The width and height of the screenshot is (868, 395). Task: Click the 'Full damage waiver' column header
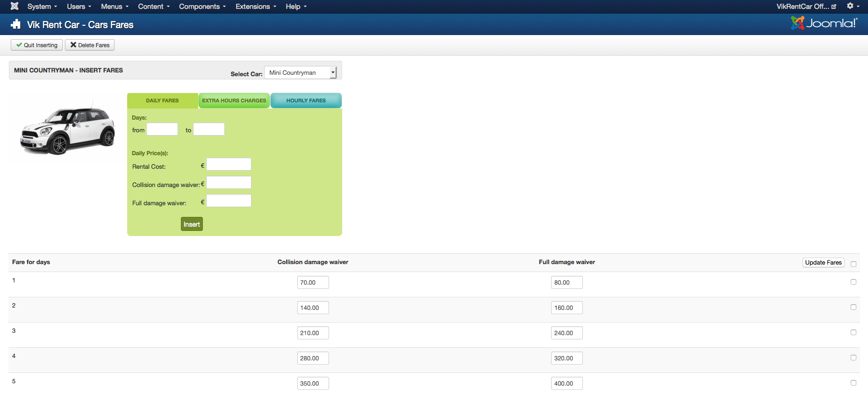567,262
